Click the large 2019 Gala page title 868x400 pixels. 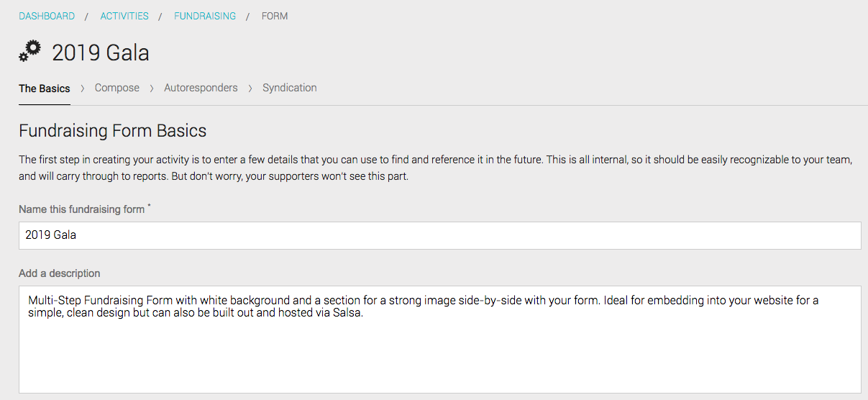(101, 53)
